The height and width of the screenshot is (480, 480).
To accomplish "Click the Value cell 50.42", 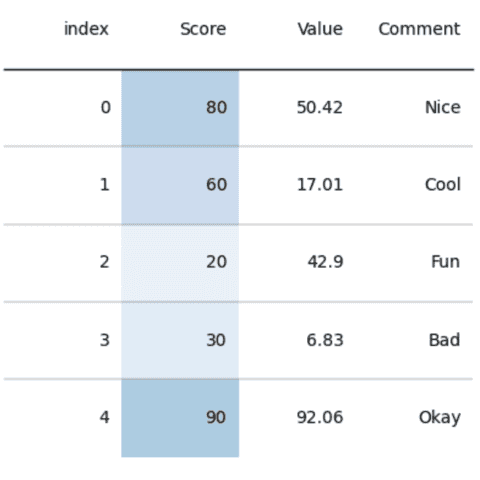I will click(x=319, y=108).
